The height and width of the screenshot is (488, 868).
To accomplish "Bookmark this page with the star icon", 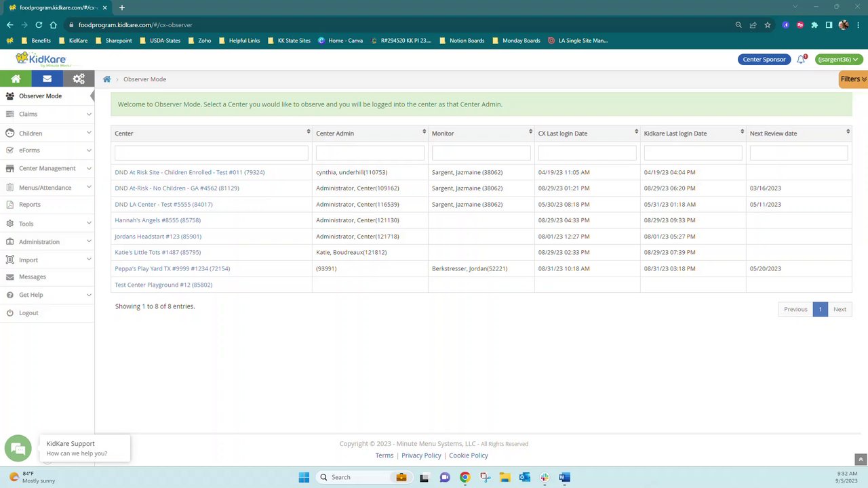I will pos(767,25).
